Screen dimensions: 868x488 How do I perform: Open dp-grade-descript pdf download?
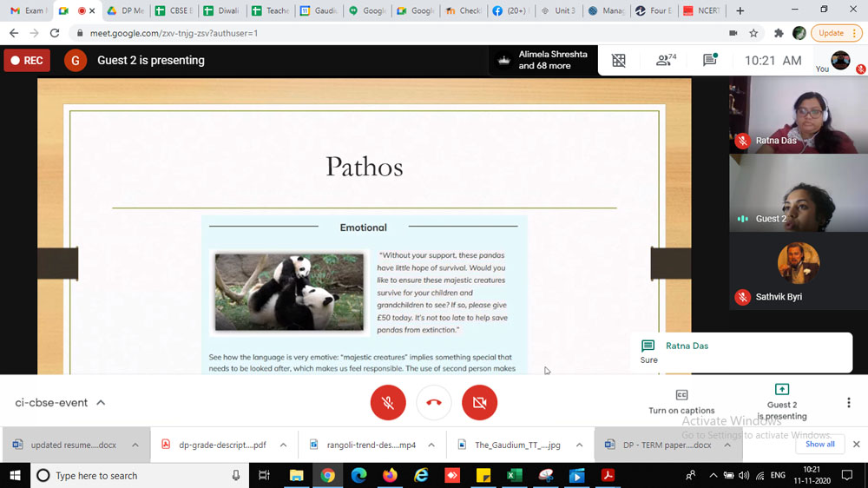(214, 445)
